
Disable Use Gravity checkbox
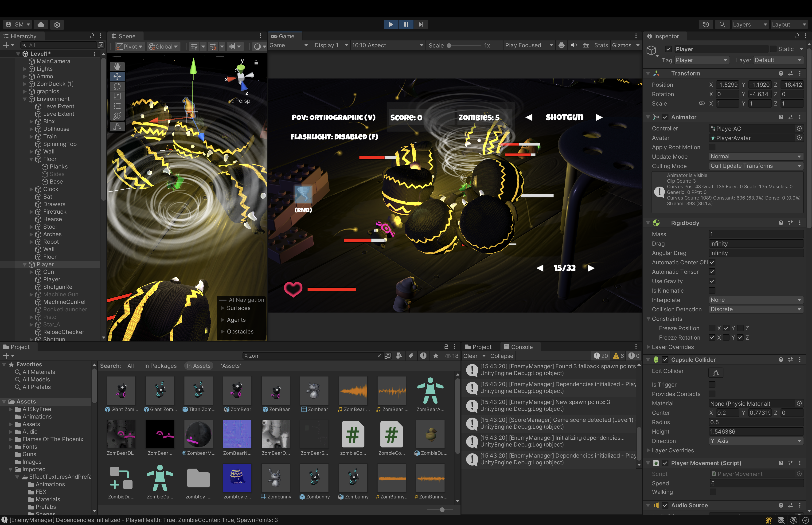point(712,281)
